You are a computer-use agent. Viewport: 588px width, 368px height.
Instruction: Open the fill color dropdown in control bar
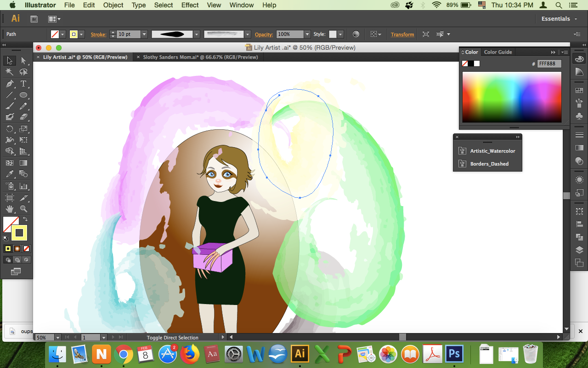click(62, 34)
